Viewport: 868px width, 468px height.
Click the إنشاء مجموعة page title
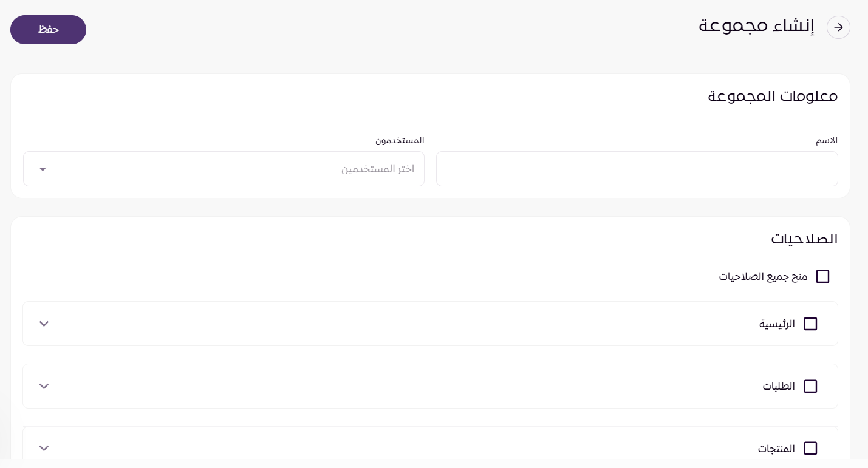[756, 27]
